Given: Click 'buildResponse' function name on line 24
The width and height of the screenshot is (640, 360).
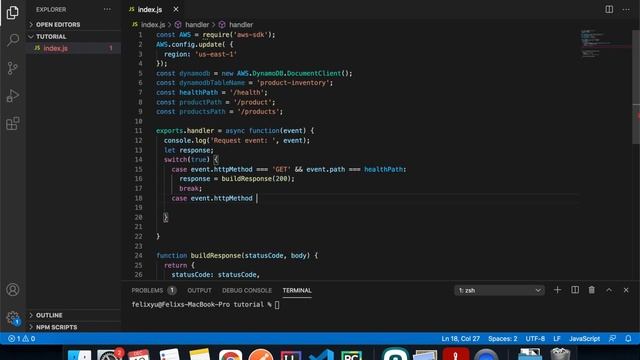Looking at the screenshot, I should pos(216,256).
